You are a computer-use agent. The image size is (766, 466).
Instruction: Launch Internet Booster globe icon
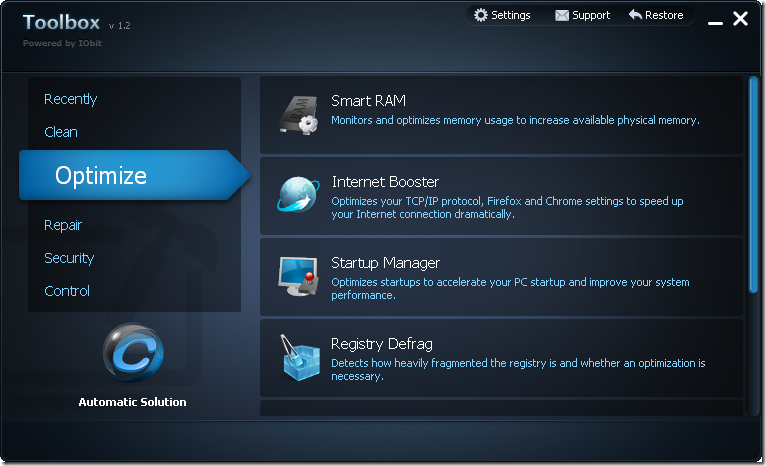click(298, 194)
